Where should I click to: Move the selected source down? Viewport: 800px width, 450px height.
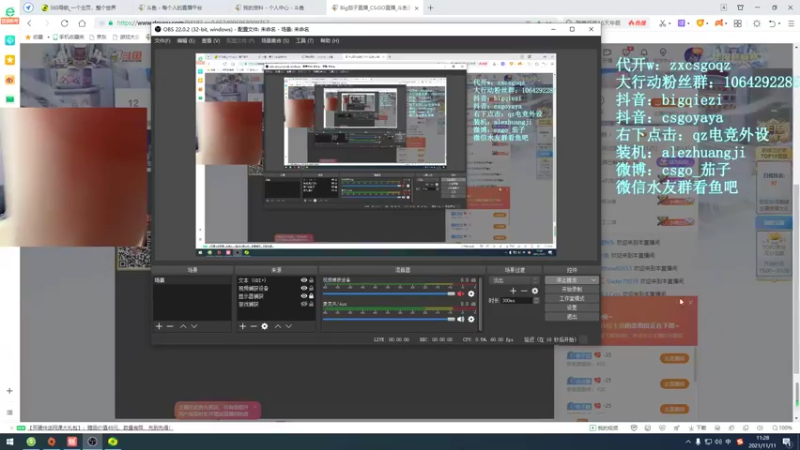coord(289,327)
